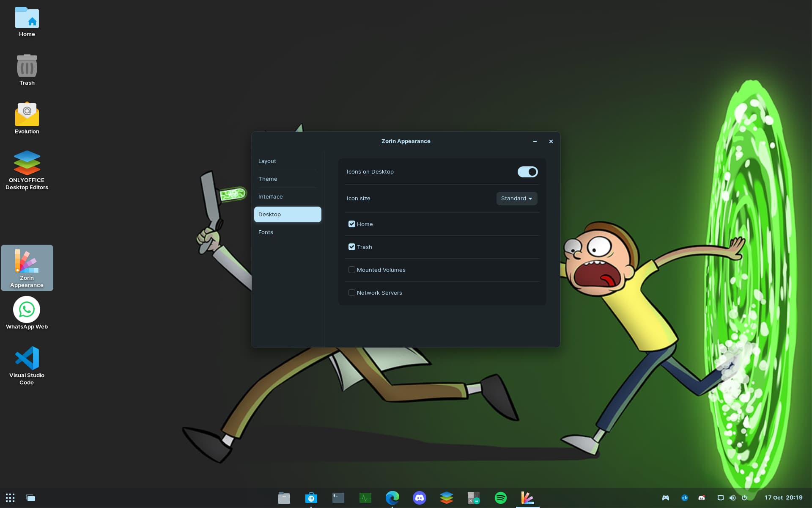Click the 'Mounted Volumes' label text

point(381,270)
